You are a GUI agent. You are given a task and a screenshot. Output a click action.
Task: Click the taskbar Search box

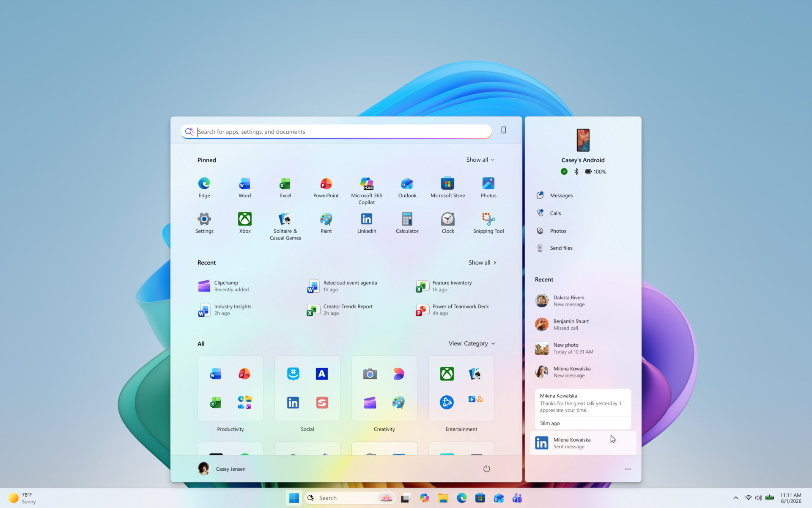(x=350, y=498)
